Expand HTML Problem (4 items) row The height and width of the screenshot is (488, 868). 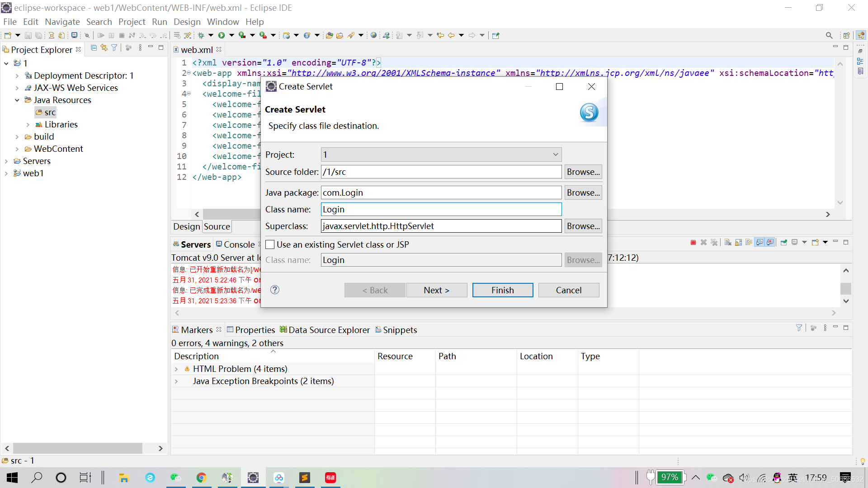[x=176, y=369]
